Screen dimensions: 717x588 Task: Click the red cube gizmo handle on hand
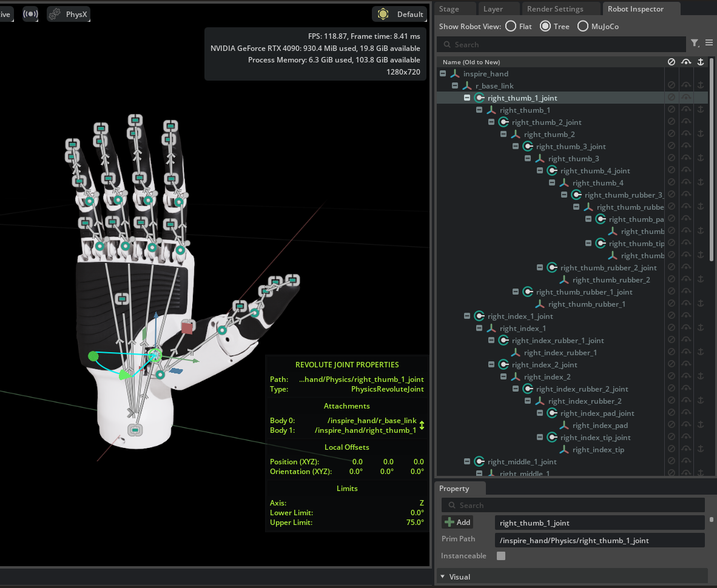pos(187,327)
